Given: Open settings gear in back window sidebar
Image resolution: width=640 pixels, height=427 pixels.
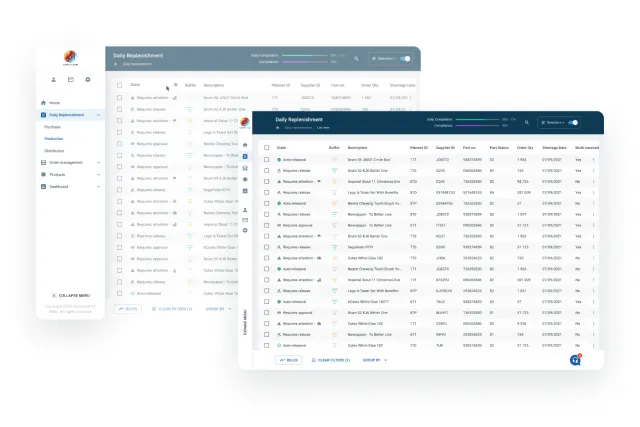Looking at the screenshot, I should coord(88,80).
